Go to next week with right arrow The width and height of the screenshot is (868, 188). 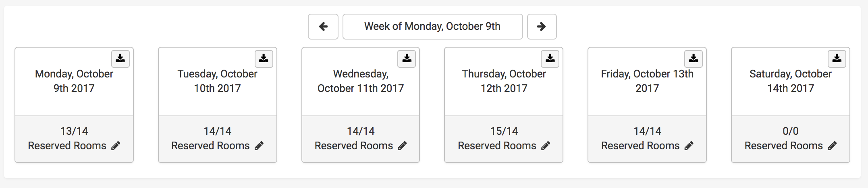coord(542,27)
